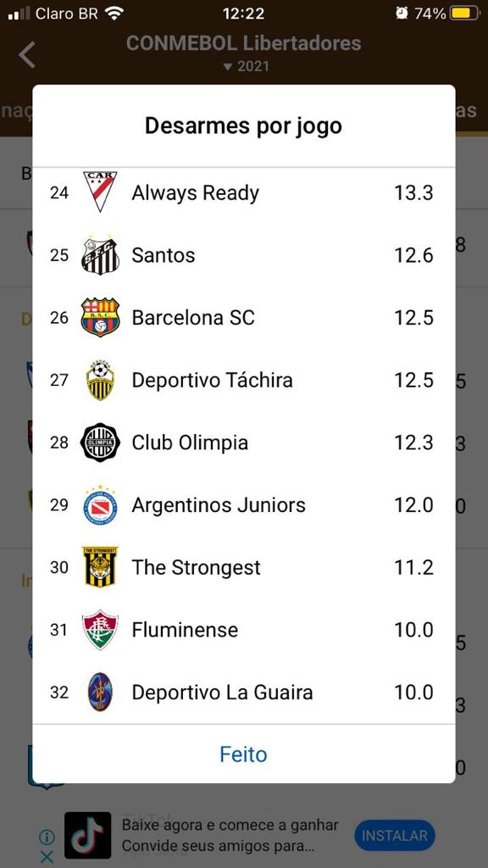Tap the INSTALAR ad button

click(x=395, y=835)
